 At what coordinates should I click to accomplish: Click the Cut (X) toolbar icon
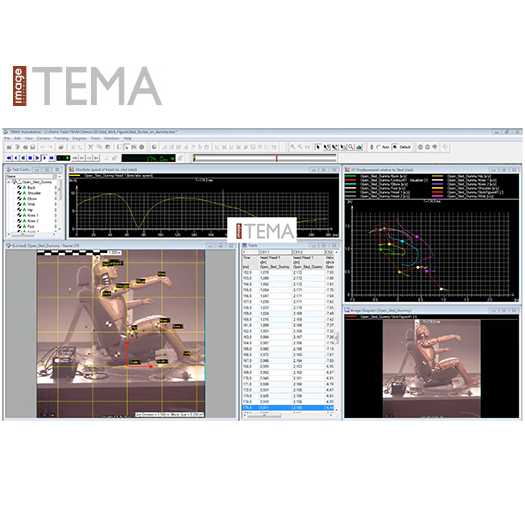pyautogui.click(x=90, y=147)
